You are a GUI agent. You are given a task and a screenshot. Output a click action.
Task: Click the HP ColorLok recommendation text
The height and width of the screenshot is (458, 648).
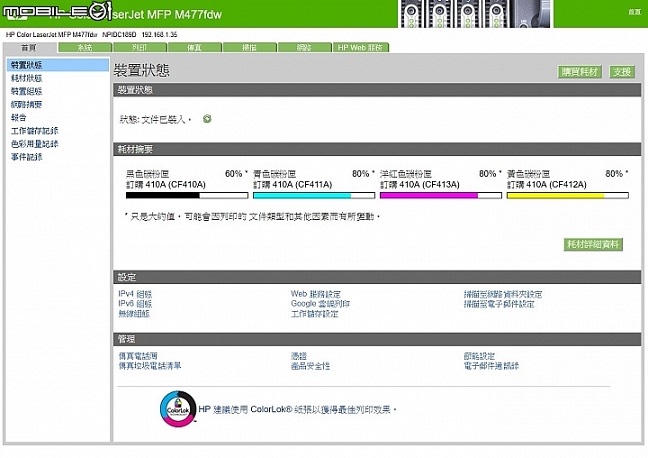coord(298,410)
